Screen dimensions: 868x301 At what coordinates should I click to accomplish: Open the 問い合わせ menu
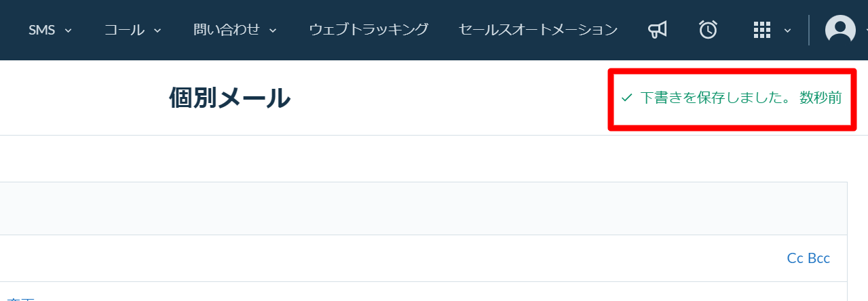point(226,30)
